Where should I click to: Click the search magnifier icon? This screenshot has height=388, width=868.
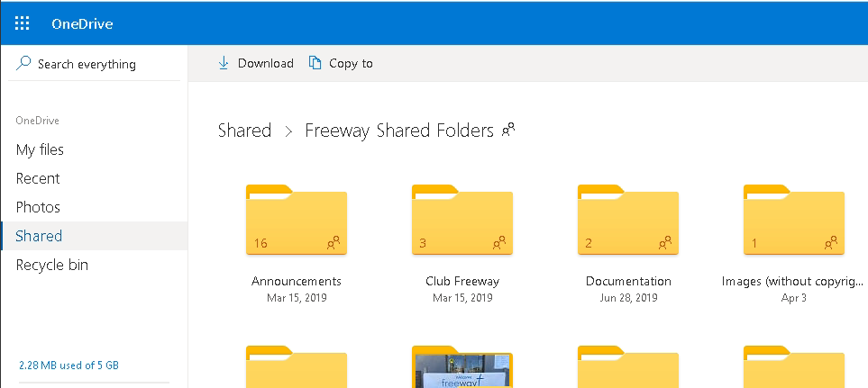[24, 64]
